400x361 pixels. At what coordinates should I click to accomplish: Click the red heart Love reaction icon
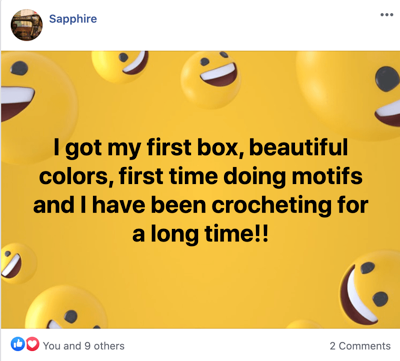32,344
